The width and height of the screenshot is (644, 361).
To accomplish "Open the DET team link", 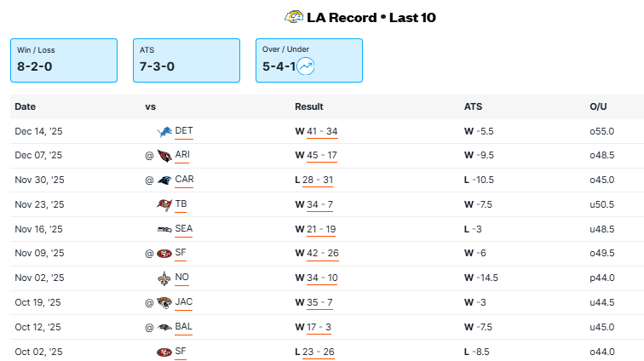I will click(x=184, y=131).
